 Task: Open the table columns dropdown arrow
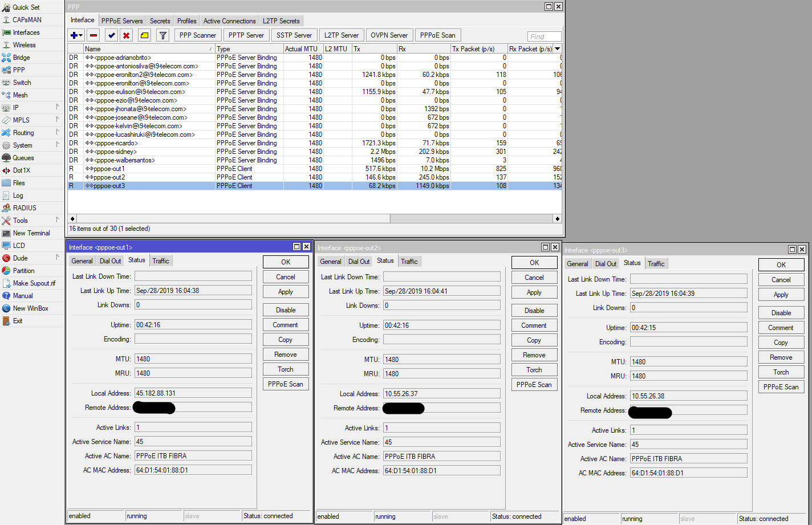point(558,49)
